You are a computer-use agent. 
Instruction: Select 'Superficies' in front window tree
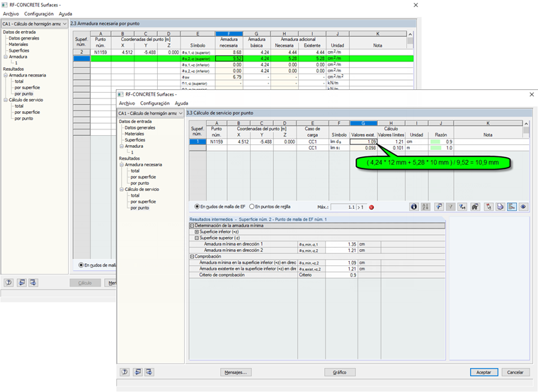click(134, 140)
